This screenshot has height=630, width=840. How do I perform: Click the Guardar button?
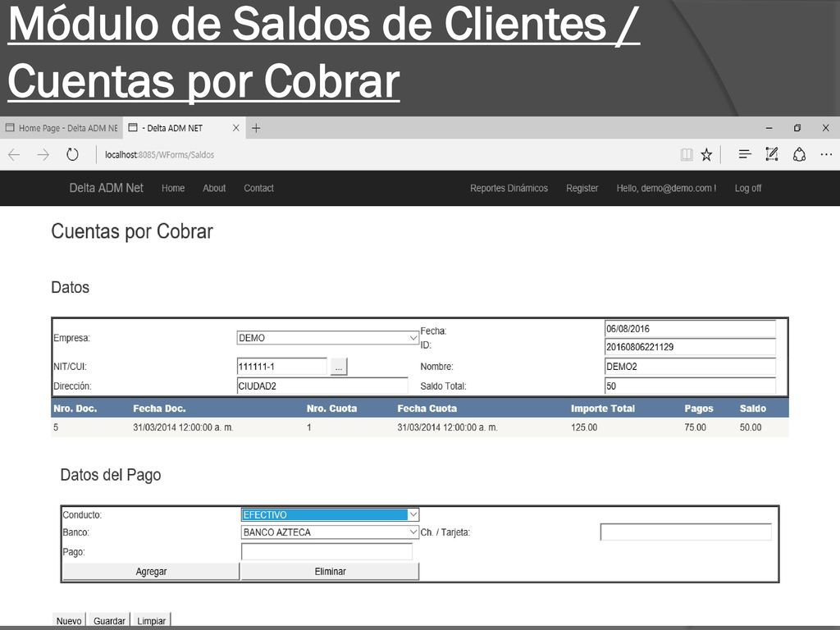tap(109, 620)
